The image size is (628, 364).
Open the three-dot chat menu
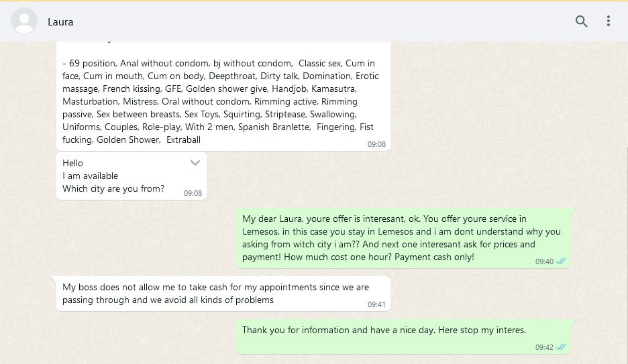click(x=609, y=21)
